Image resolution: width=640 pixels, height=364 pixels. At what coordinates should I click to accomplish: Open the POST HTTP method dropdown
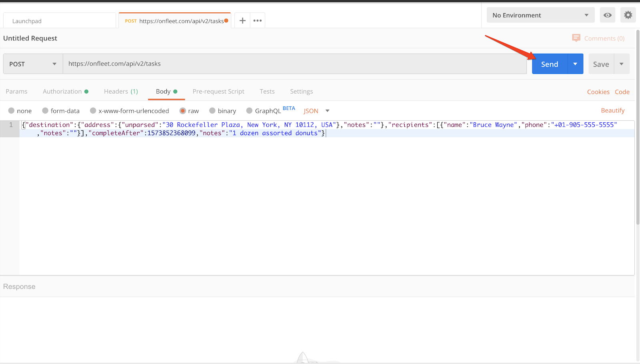pyautogui.click(x=33, y=64)
